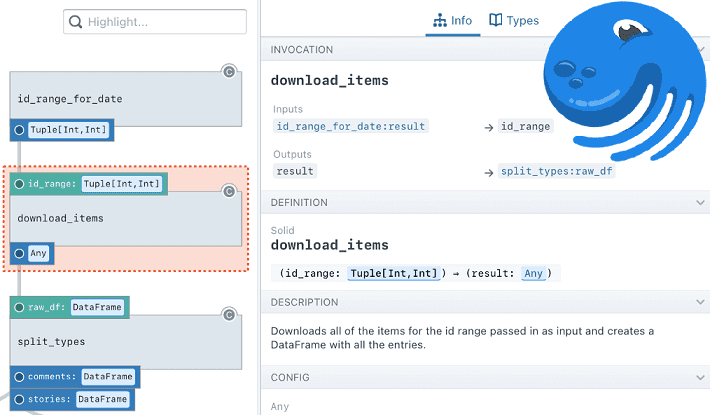Image resolution: width=710 pixels, height=415 pixels.
Task: Click the Any type link in definition signature
Action: (x=533, y=273)
